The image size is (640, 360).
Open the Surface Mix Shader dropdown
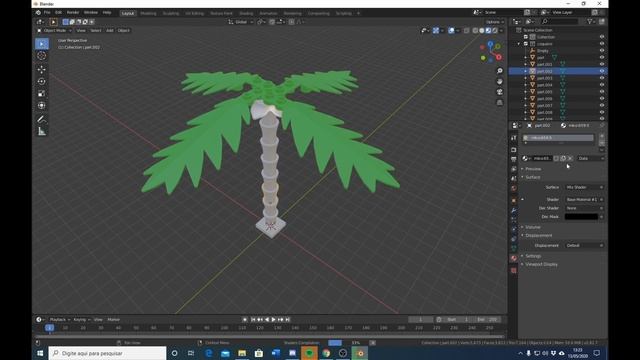coord(584,187)
